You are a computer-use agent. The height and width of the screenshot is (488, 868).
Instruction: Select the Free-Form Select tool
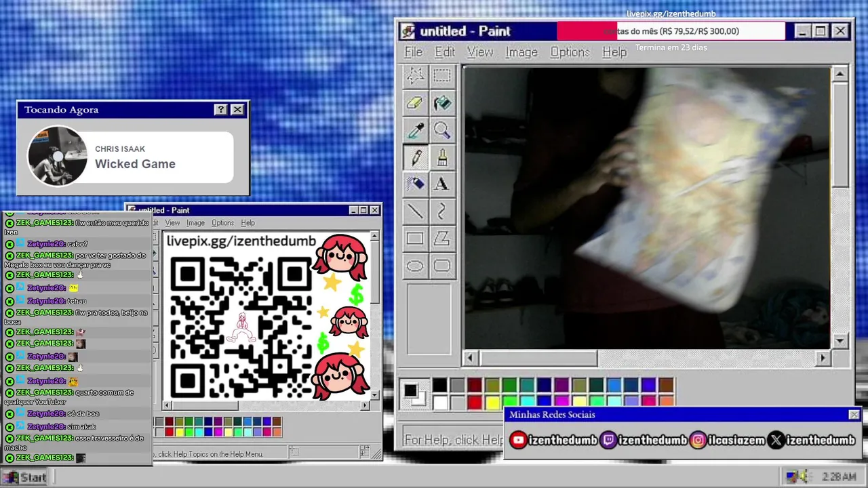[415, 76]
